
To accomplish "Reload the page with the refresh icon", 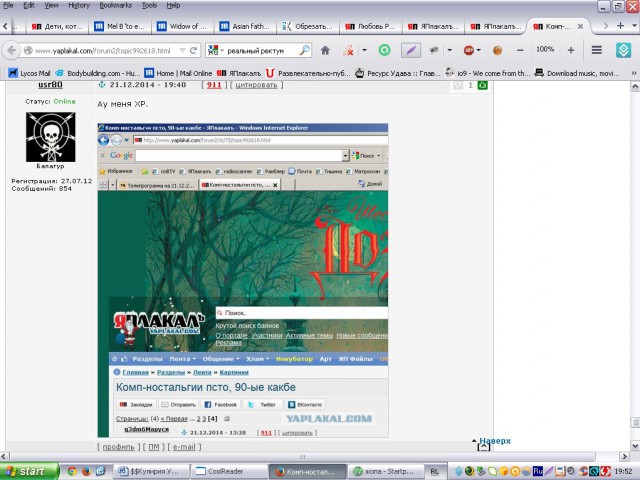I will 193,51.
